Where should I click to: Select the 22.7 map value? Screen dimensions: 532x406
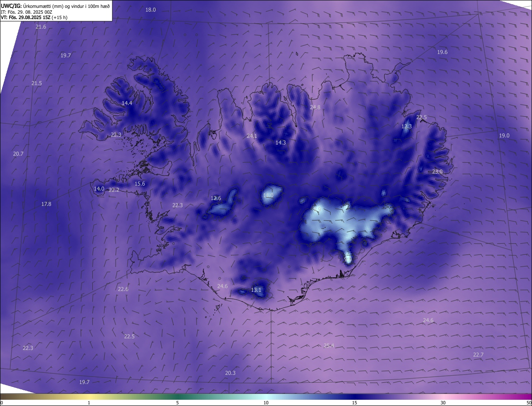coord(478,354)
